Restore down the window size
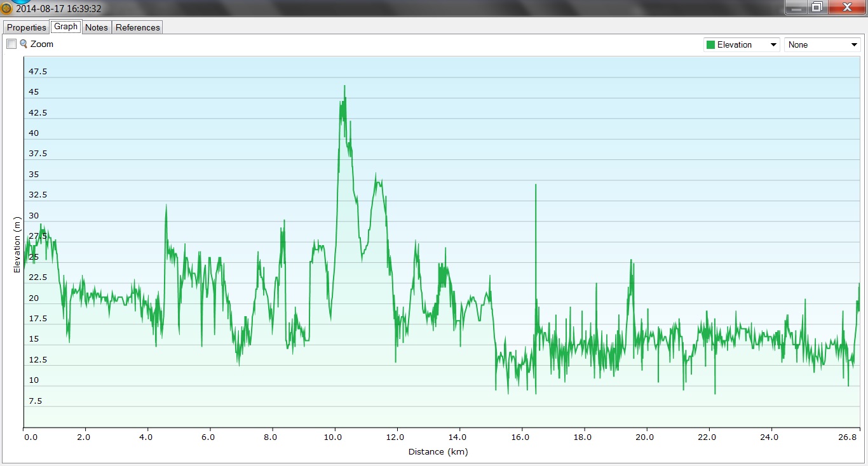This screenshot has height=466, width=868. (817, 8)
